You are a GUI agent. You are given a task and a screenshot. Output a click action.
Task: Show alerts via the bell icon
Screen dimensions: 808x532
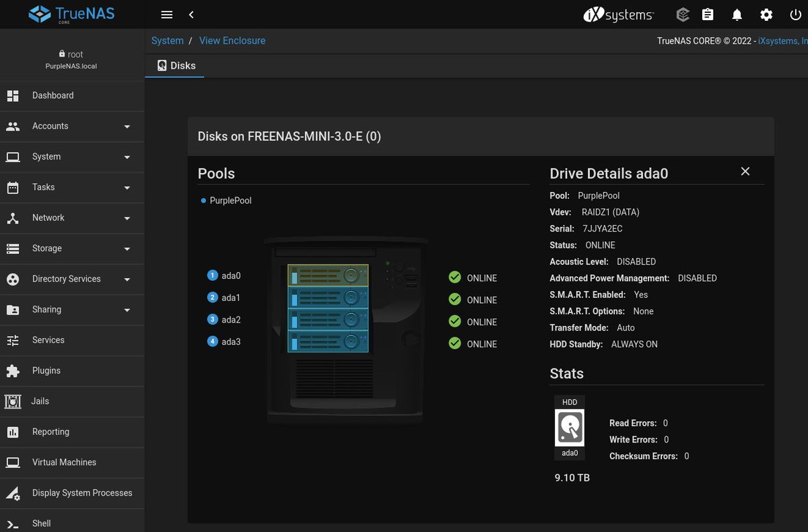pos(737,15)
